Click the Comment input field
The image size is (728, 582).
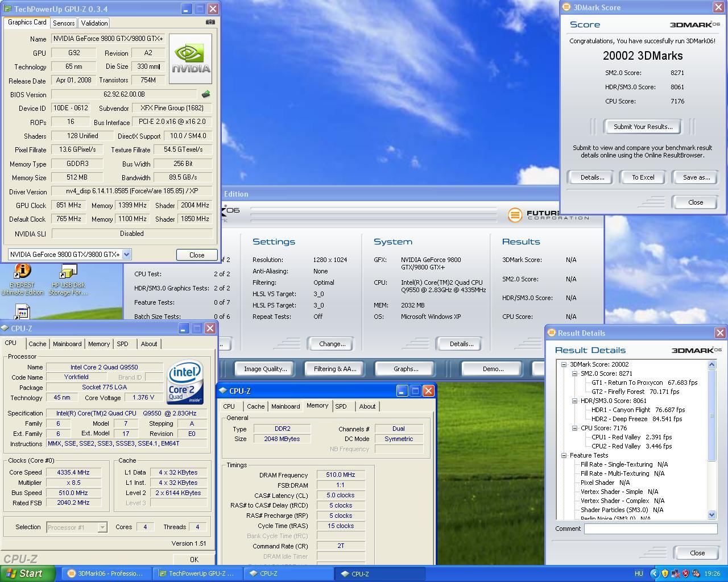[651, 529]
